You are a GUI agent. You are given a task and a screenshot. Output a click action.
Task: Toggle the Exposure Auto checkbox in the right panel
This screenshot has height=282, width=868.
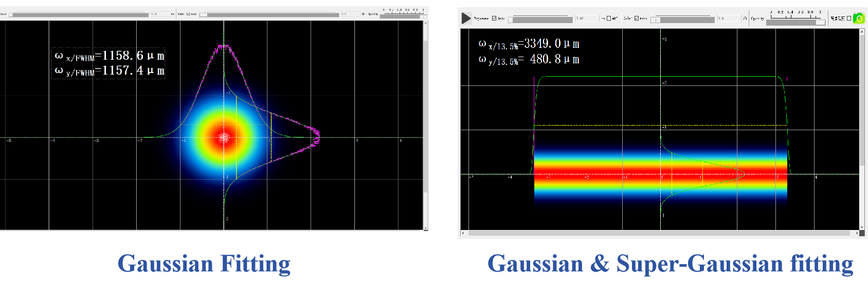coord(494,19)
